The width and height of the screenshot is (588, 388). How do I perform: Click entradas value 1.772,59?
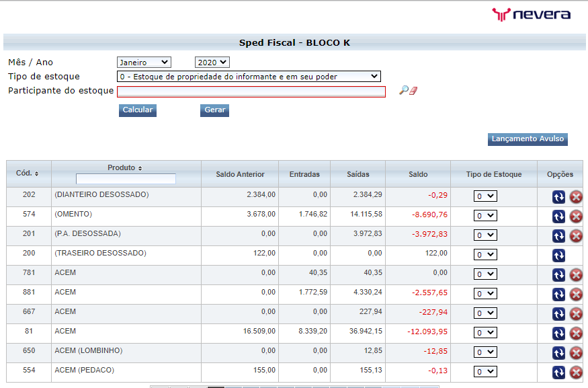click(313, 292)
